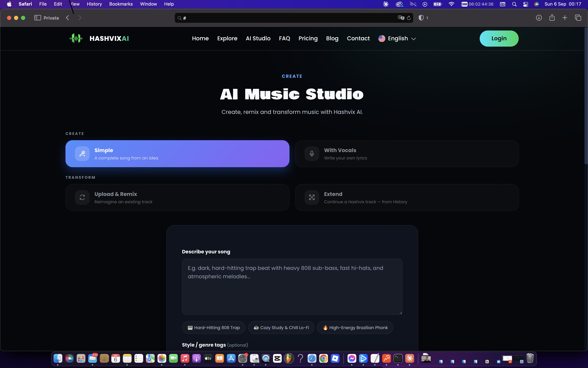Go back with Safari's back arrow
Viewport: 588px width, 368px height.
pos(68,18)
